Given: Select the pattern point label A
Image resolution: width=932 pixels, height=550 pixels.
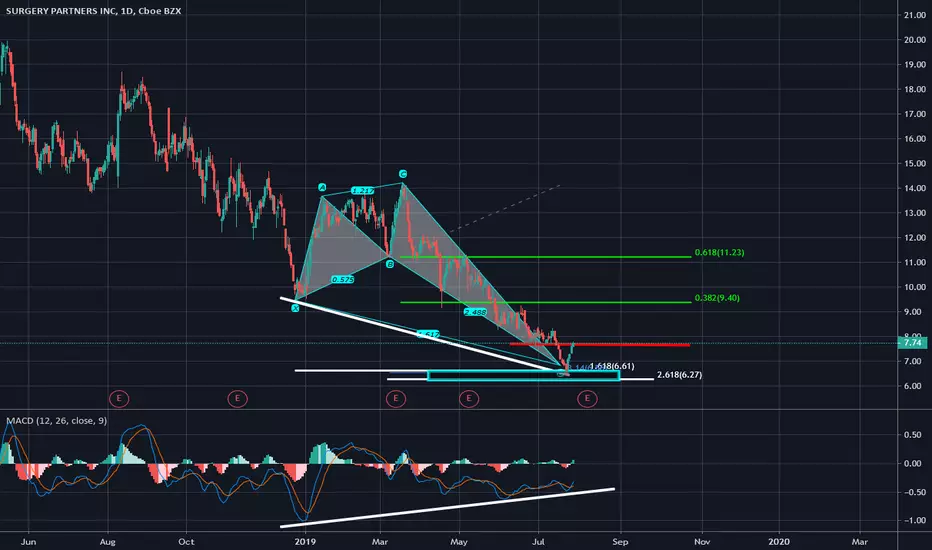Looking at the screenshot, I should 322,187.
